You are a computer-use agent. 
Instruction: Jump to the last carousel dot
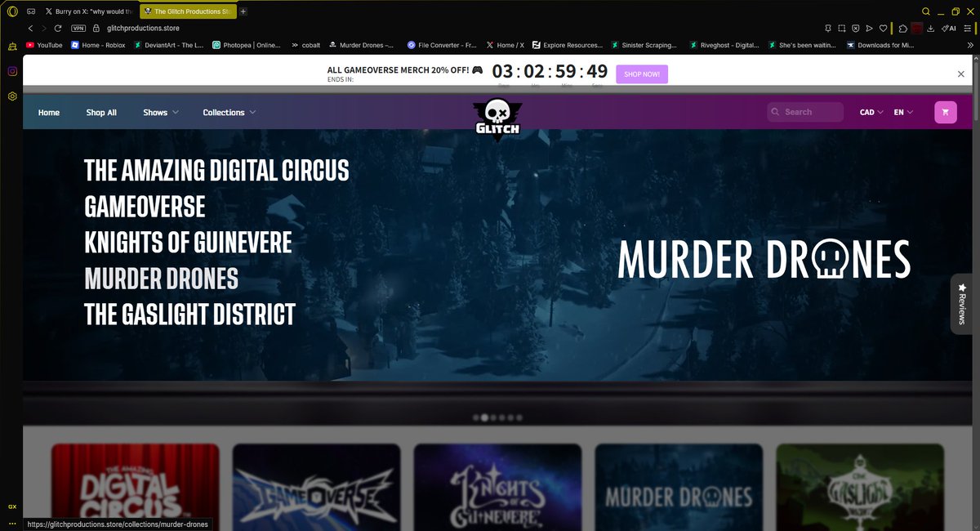coord(519,417)
